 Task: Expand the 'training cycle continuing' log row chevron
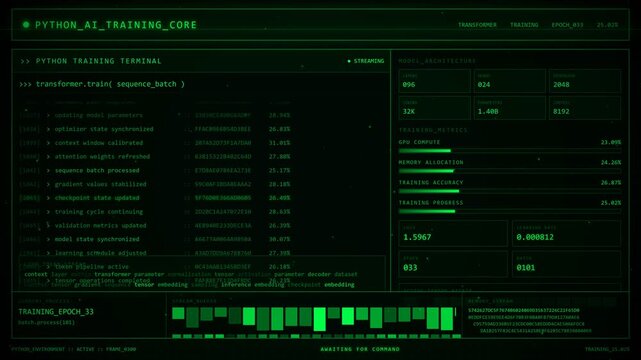48,212
